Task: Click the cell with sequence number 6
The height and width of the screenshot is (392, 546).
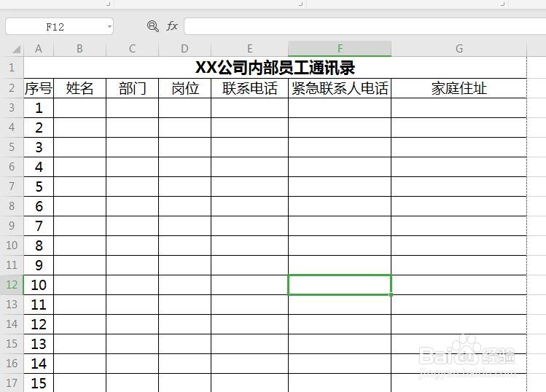Action: 39,206
